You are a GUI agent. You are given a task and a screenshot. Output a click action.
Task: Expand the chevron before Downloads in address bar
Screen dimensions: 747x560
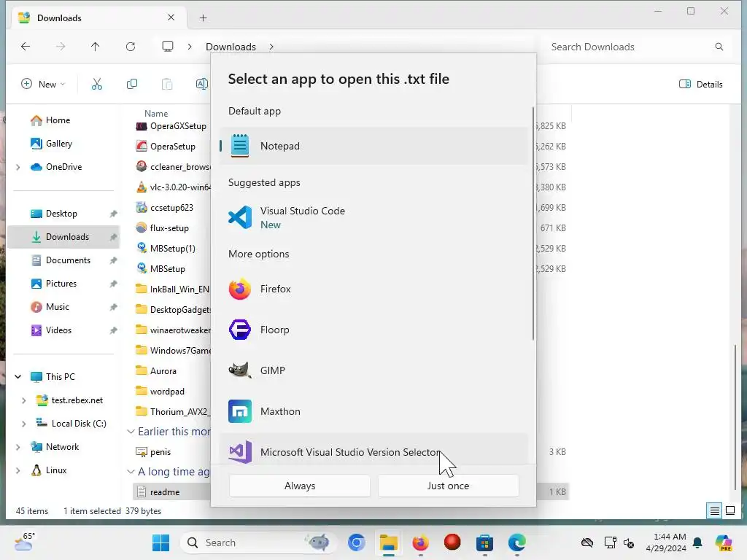(190, 47)
